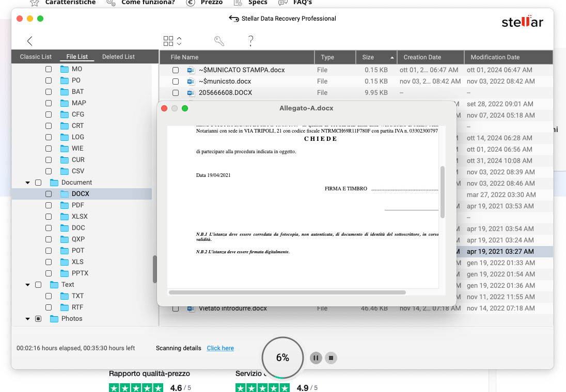Image resolution: width=566 pixels, height=392 pixels.
Task: Open the Prezzo link in the web page
Action: tap(212, 3)
